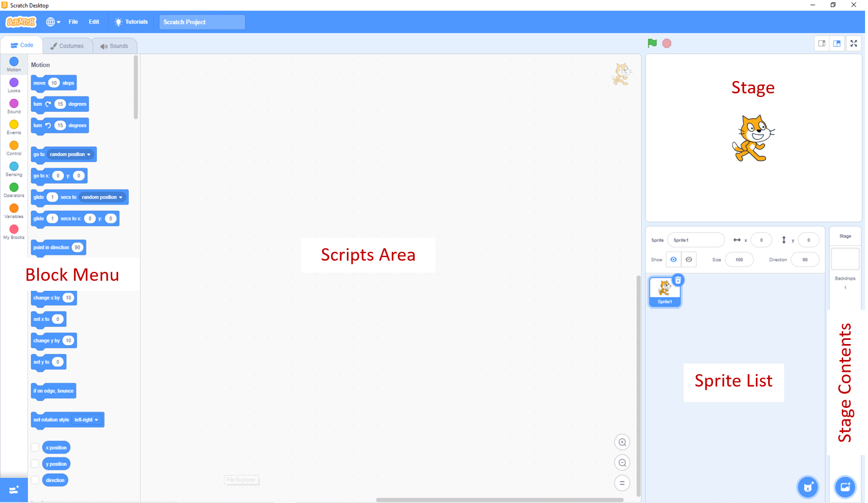Screen dimensions: 868x503
Task: Select the Sensing block category
Action: pyautogui.click(x=14, y=170)
